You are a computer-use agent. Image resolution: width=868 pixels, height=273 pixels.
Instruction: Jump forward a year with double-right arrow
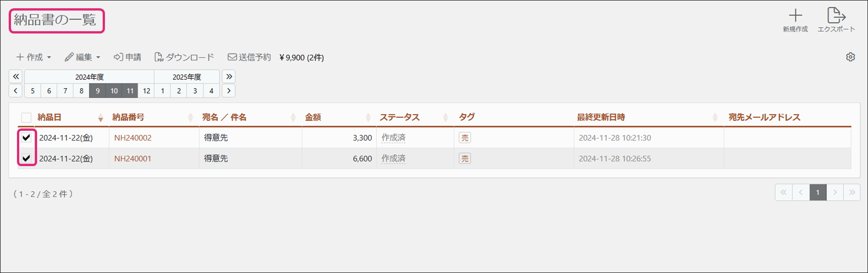tap(229, 77)
